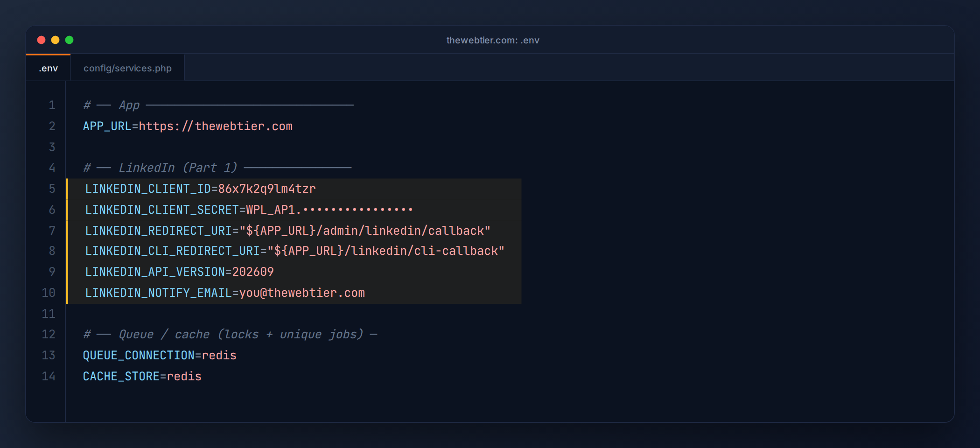Click the window title 'thewebtier.com: .env'
The image size is (980, 448).
[x=493, y=40]
